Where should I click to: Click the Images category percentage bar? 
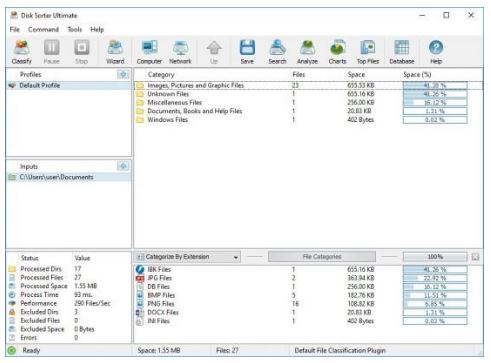click(x=435, y=86)
